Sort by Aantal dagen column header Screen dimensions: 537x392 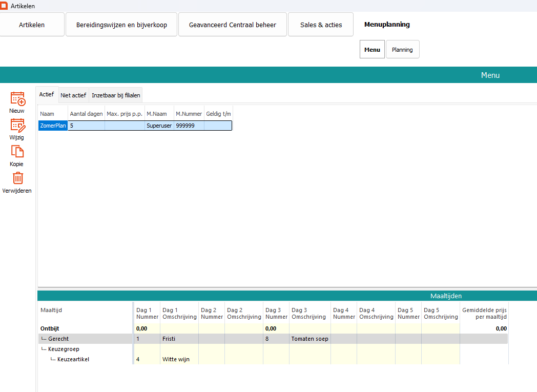click(86, 114)
